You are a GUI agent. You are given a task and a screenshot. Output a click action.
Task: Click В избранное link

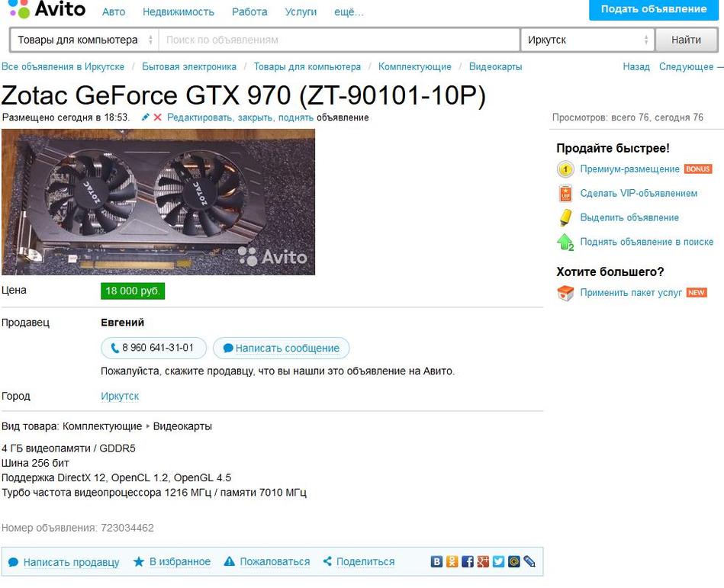pyautogui.click(x=180, y=562)
